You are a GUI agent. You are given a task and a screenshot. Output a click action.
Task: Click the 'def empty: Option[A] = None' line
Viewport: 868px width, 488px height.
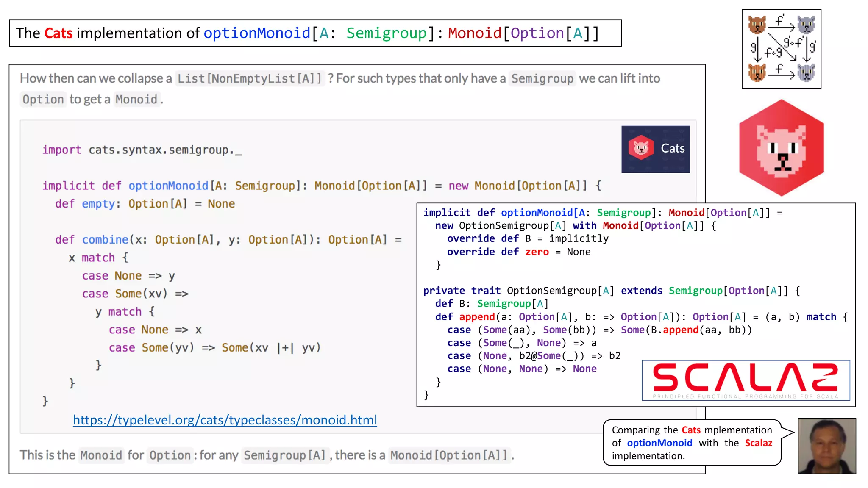pos(145,204)
